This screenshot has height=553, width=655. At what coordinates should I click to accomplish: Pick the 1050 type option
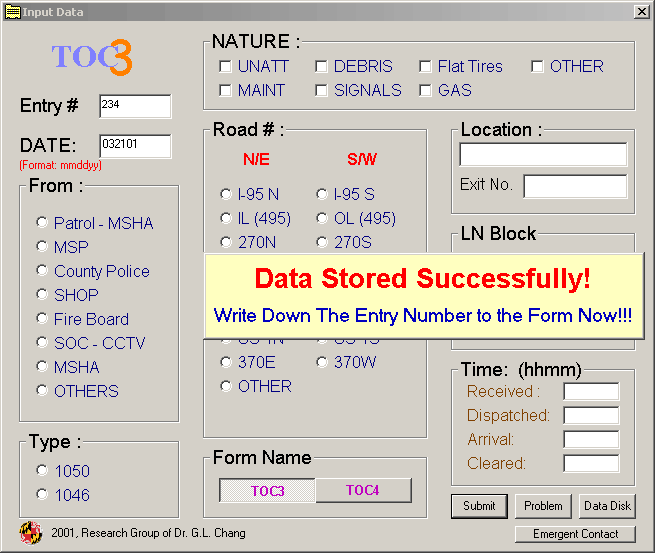pyautogui.click(x=42, y=471)
